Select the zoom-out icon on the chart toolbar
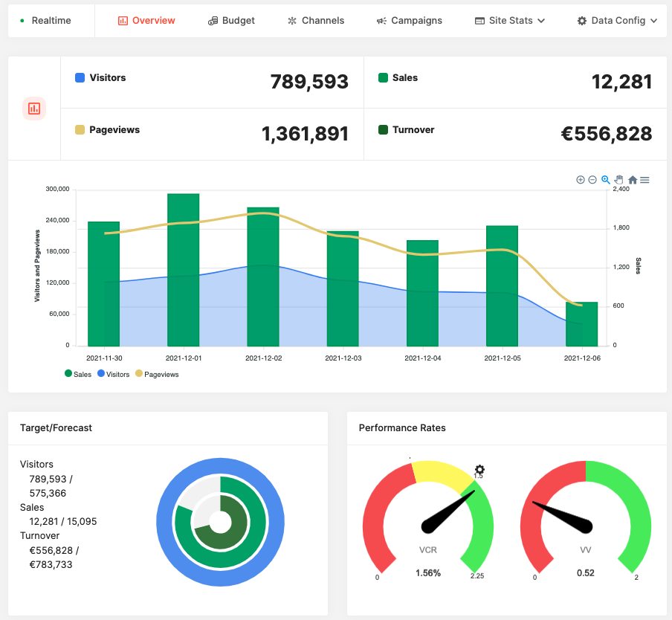672x620 pixels. coord(592,179)
